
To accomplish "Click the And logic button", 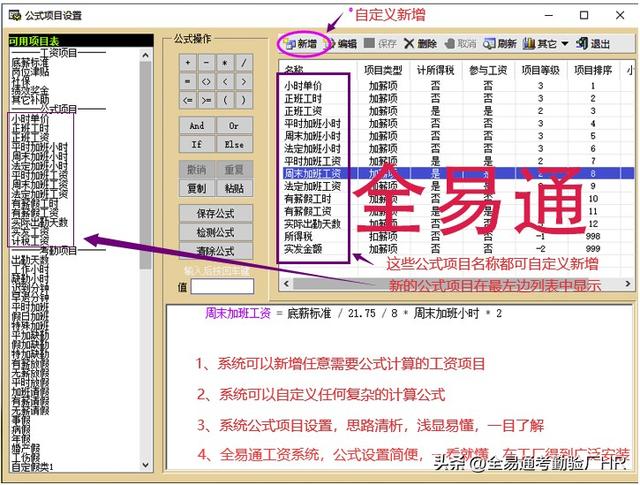I will tap(197, 126).
